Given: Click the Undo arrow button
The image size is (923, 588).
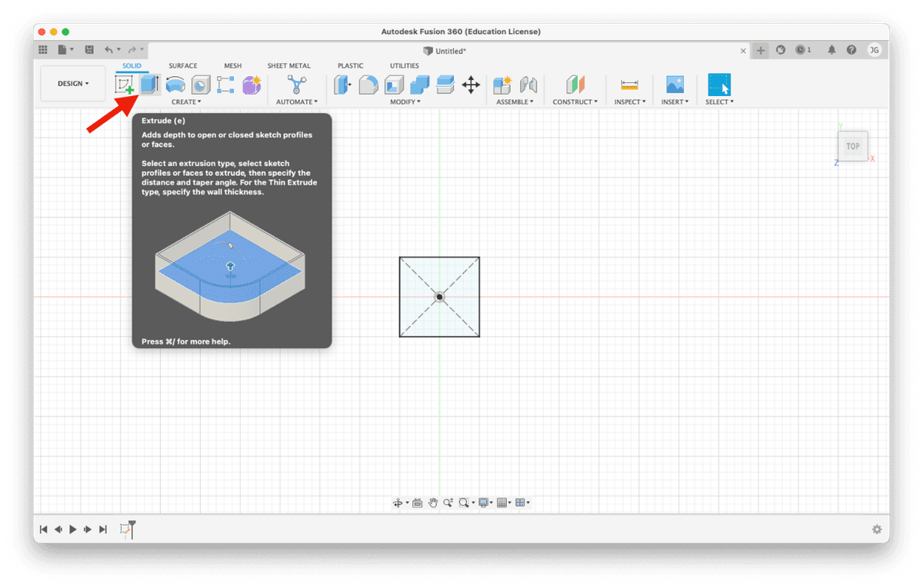Looking at the screenshot, I should [x=109, y=50].
